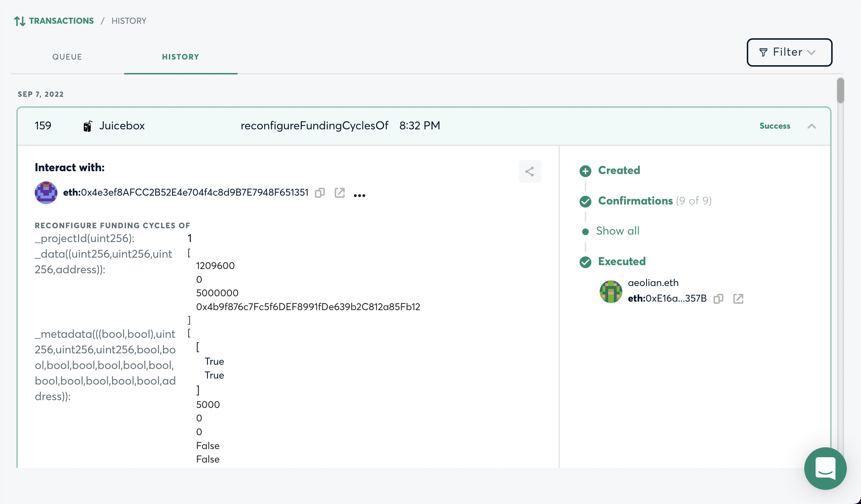Select the History tab
The height and width of the screenshot is (504, 861).
(x=180, y=57)
